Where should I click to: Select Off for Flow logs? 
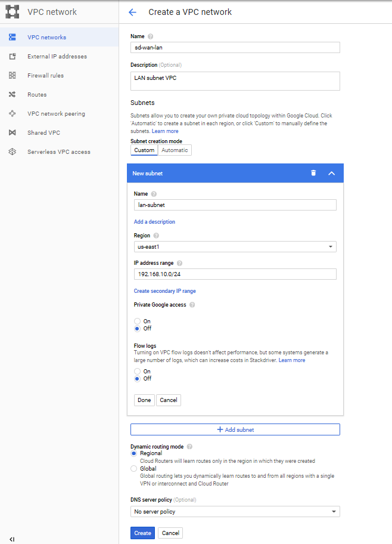137,379
